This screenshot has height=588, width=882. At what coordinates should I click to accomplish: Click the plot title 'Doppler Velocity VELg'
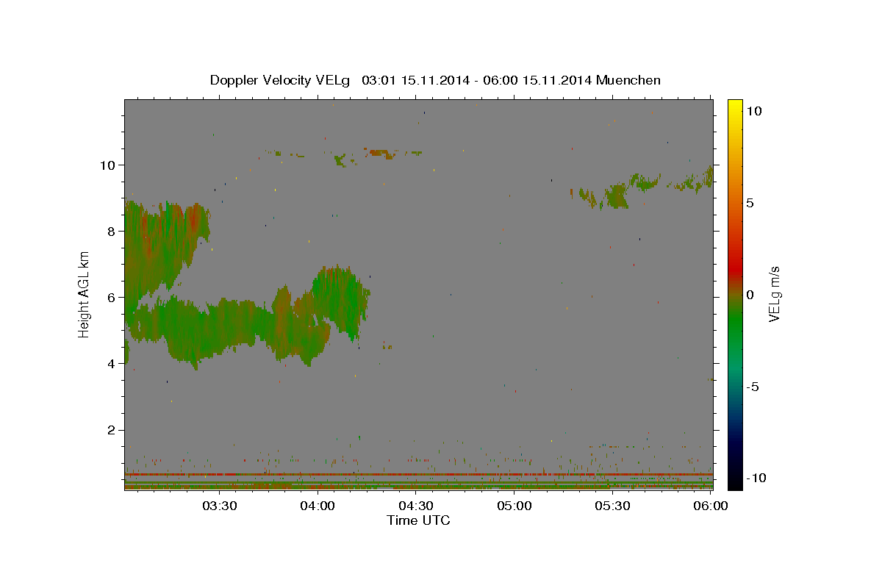click(279, 80)
